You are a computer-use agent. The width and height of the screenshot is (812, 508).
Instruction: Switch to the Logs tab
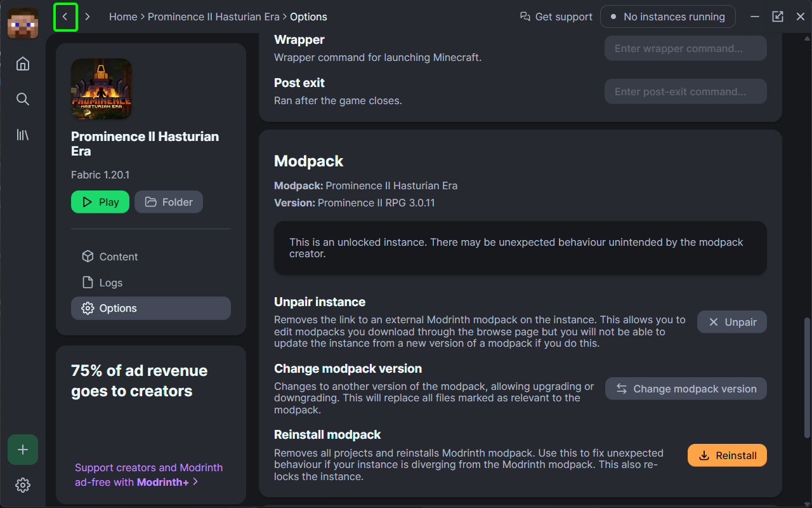click(x=151, y=283)
